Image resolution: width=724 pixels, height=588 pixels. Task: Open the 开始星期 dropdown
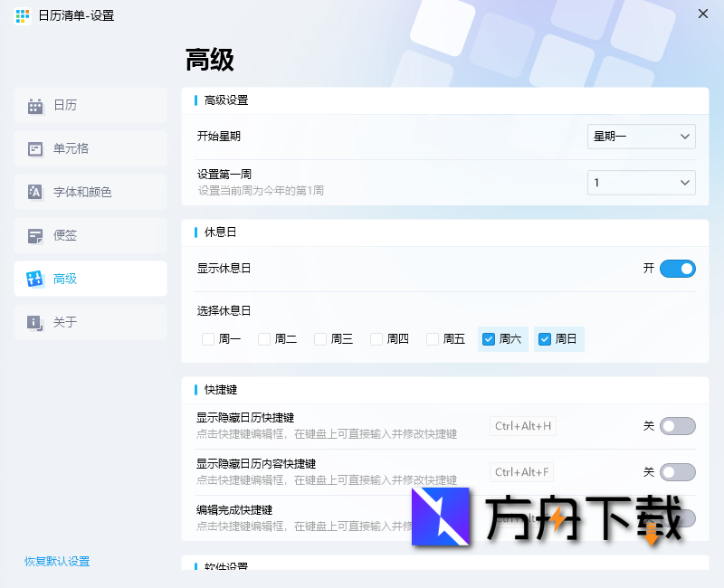click(641, 137)
